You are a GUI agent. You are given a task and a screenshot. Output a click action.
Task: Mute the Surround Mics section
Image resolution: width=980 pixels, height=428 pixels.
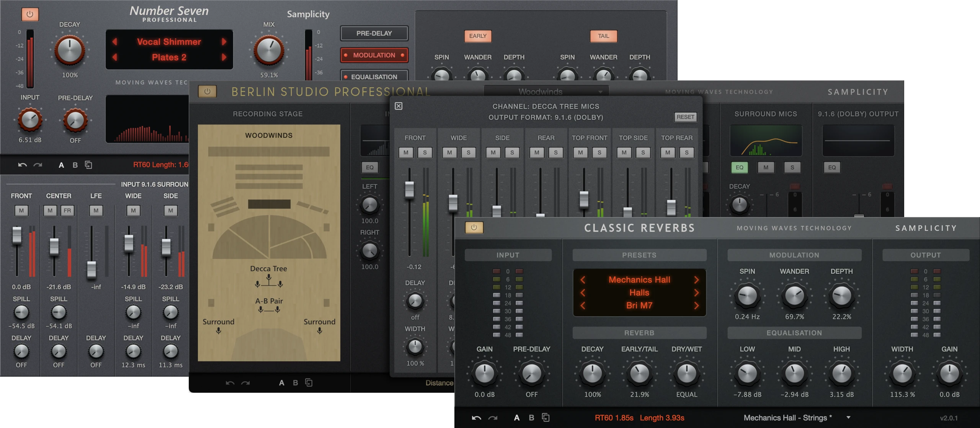click(766, 167)
